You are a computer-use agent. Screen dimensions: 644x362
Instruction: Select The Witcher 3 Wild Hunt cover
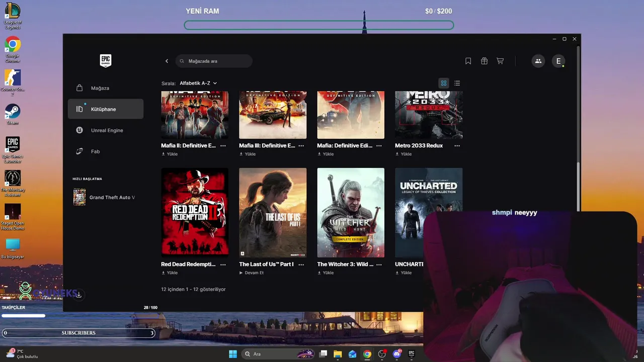(351, 213)
